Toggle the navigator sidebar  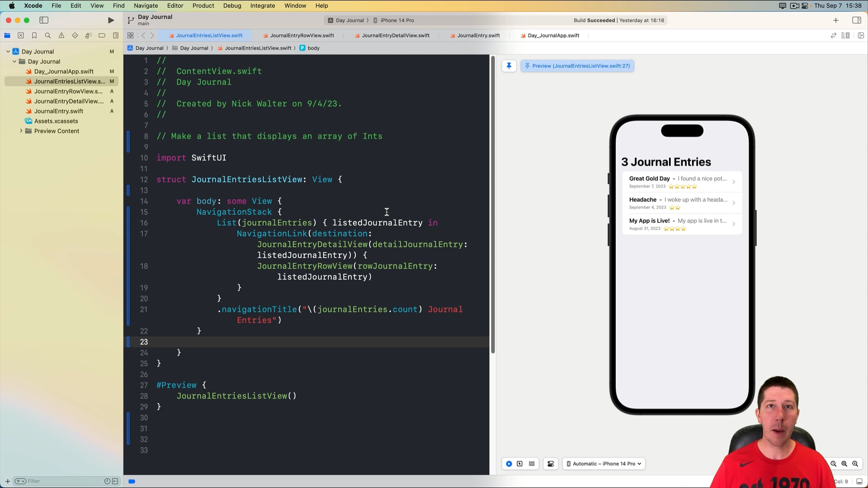tap(44, 20)
